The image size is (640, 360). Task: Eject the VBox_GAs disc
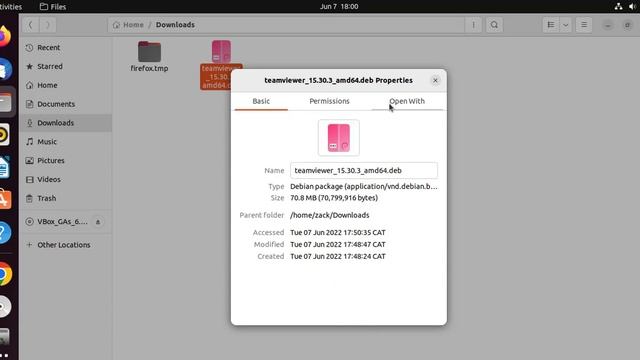[x=98, y=222]
